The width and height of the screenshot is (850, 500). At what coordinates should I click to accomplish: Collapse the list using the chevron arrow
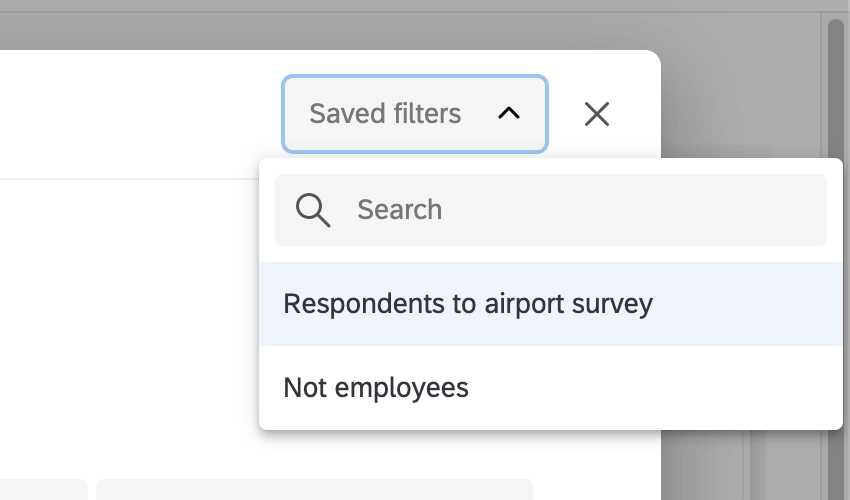click(509, 114)
